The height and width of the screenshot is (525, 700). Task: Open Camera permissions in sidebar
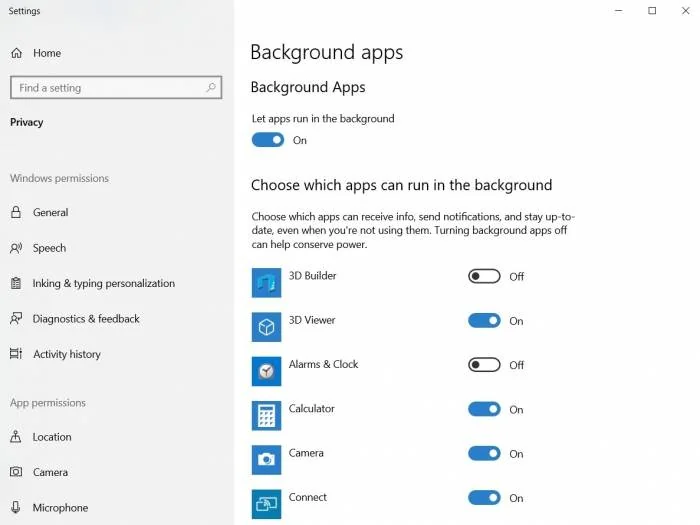50,472
